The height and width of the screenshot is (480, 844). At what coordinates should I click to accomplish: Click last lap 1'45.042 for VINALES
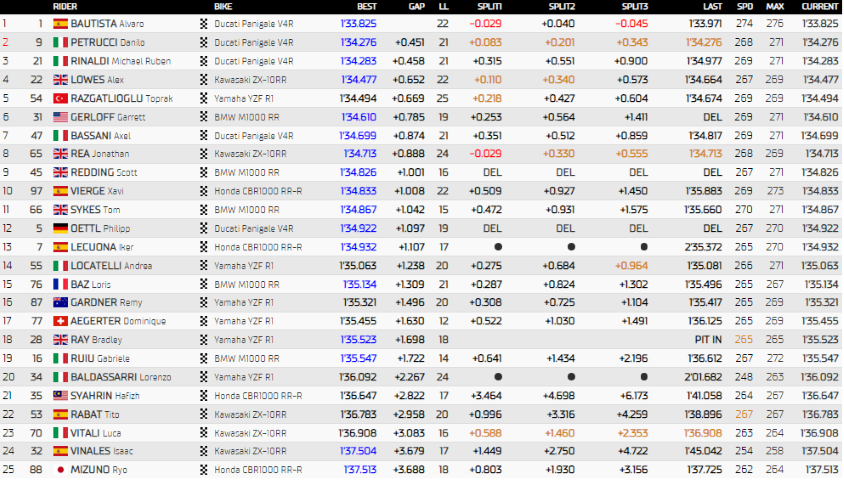click(704, 451)
